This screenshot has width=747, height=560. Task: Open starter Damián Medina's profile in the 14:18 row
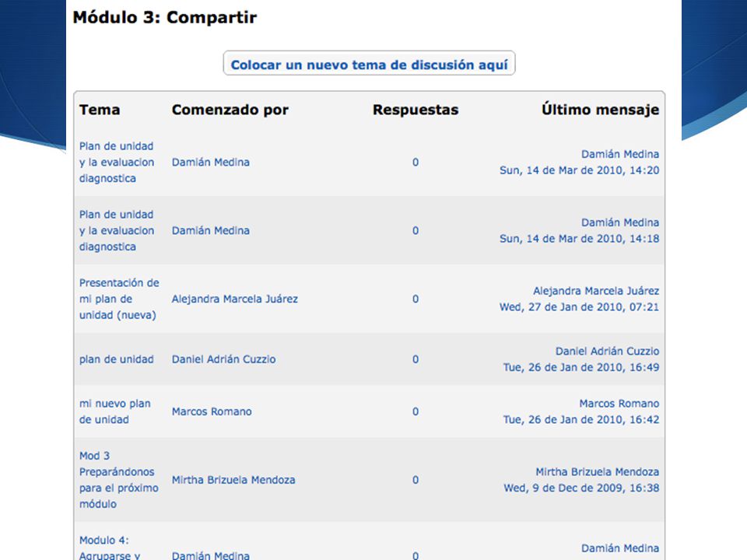click(x=211, y=230)
